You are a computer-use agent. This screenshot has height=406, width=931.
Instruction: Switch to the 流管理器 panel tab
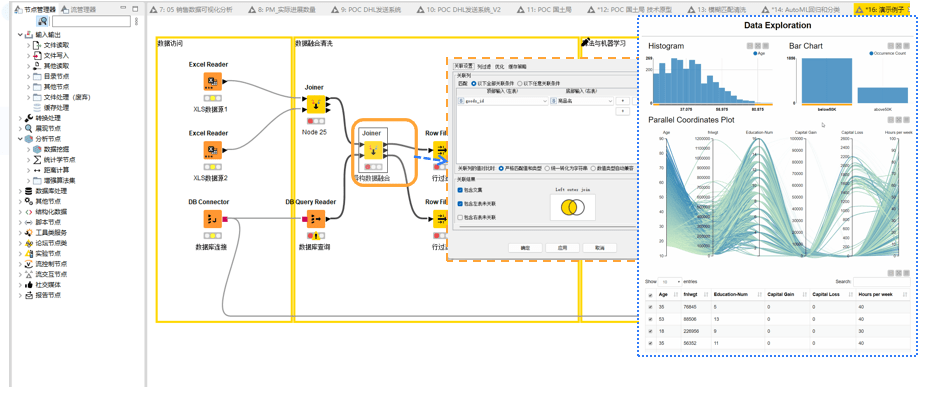pyautogui.click(x=78, y=9)
